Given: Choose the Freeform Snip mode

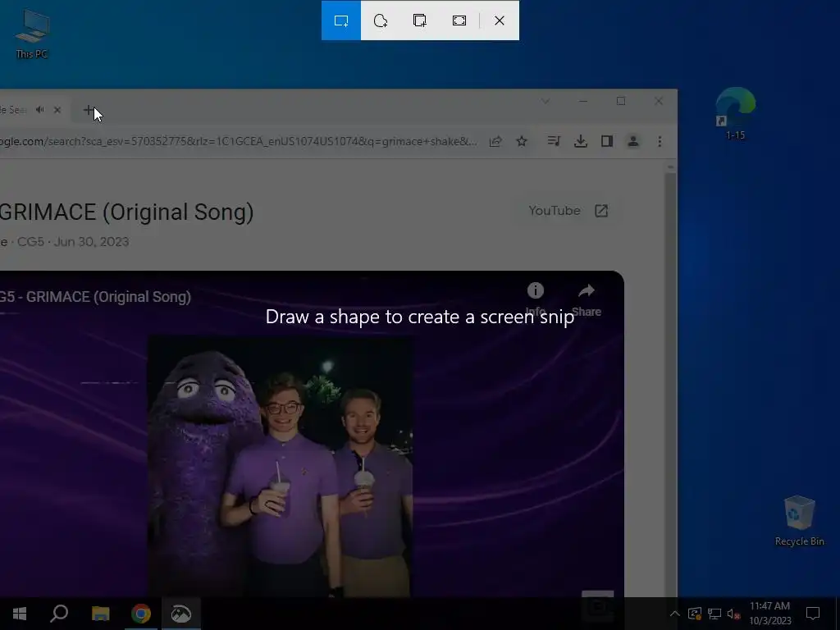Looking at the screenshot, I should 381,21.
